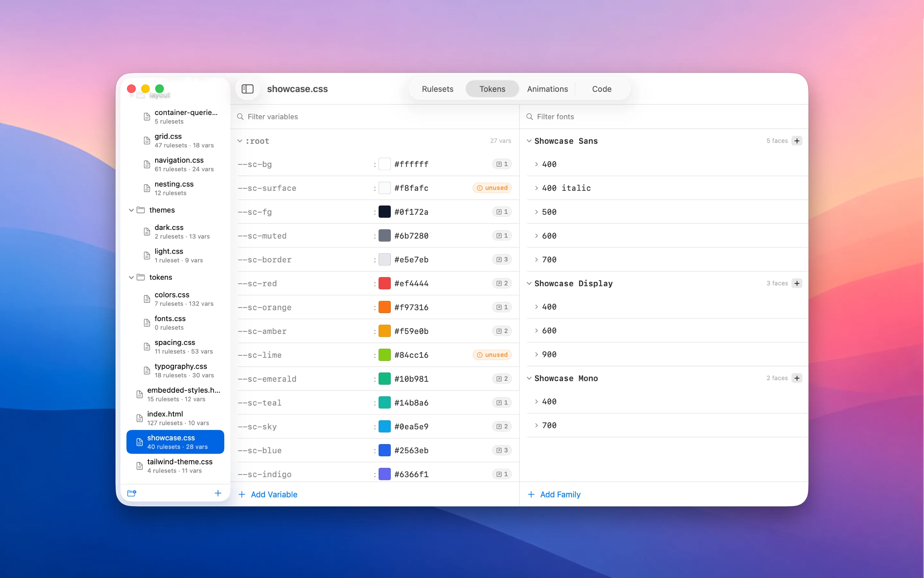Image resolution: width=924 pixels, height=578 pixels.
Task: Click the add folder icon in sidebar footer
Action: point(132,493)
